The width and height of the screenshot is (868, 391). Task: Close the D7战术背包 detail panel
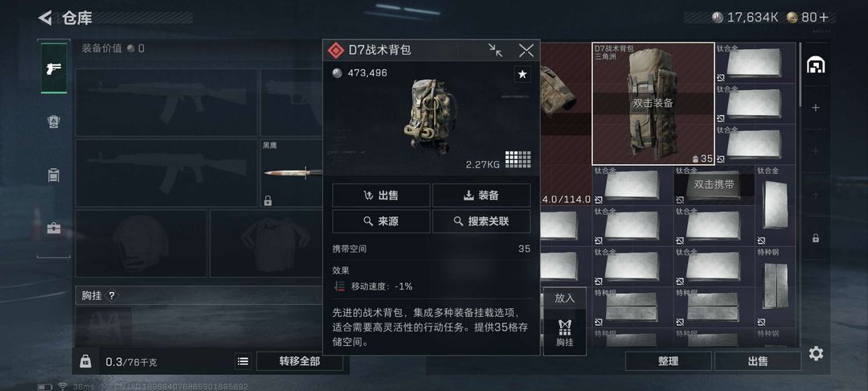[526, 51]
